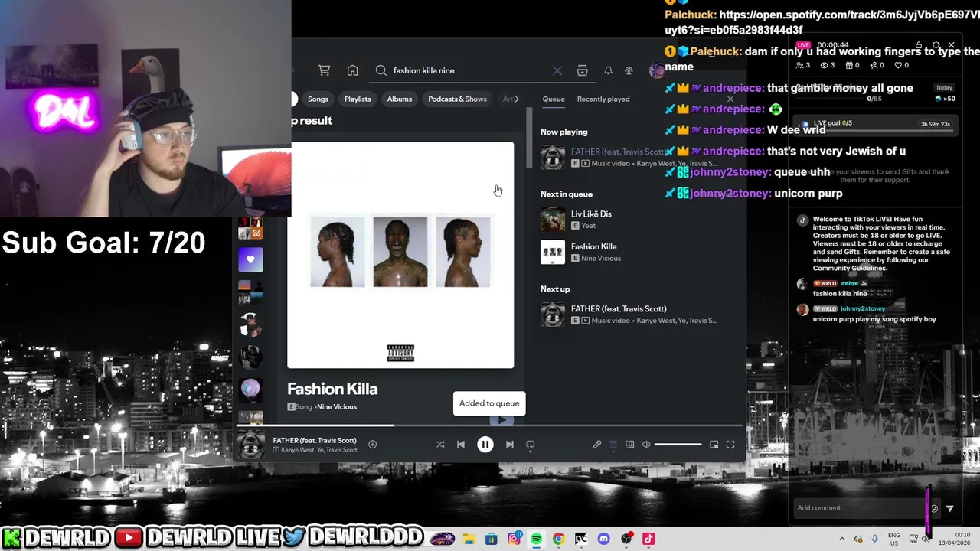This screenshot has width=980, height=551.
Task: Filter results by Songs
Action: [x=318, y=99]
